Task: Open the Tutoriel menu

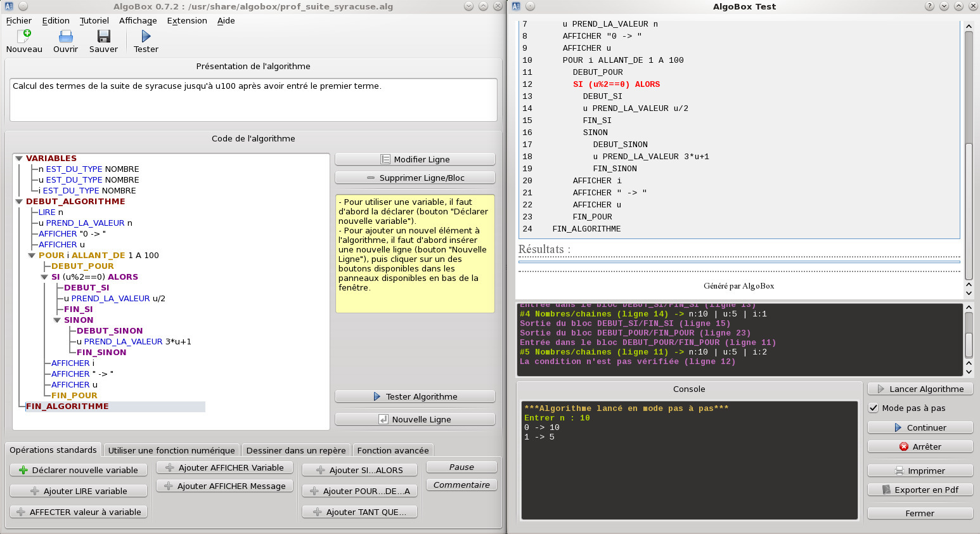Action: (x=94, y=20)
